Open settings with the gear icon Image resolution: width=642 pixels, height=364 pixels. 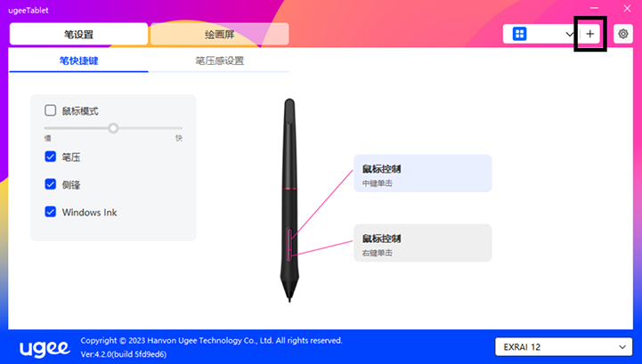pos(623,34)
